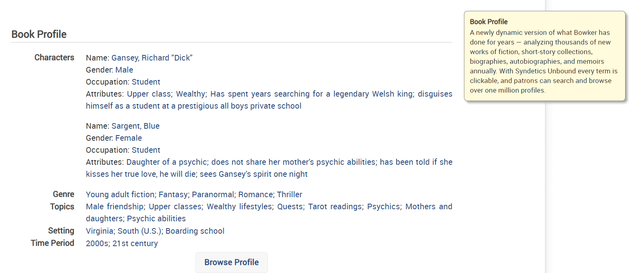Image resolution: width=644 pixels, height=273 pixels.
Task: Select the Virginia setting link
Action: 99,231
